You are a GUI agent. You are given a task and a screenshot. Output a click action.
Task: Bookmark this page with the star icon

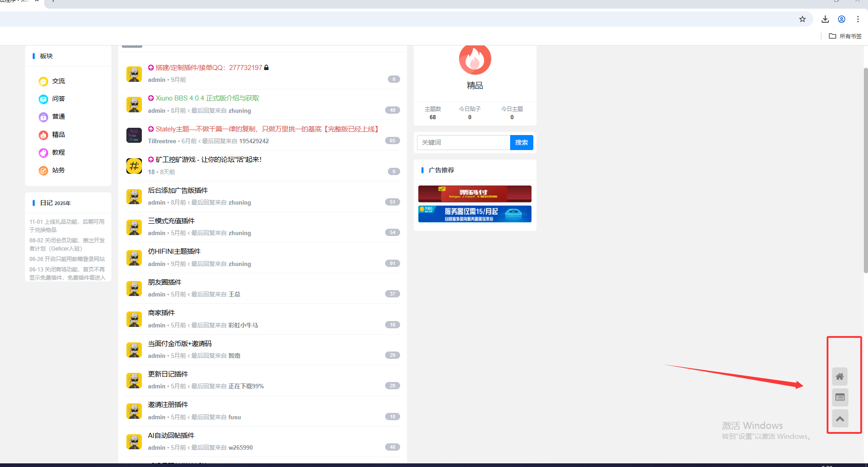[x=803, y=19]
